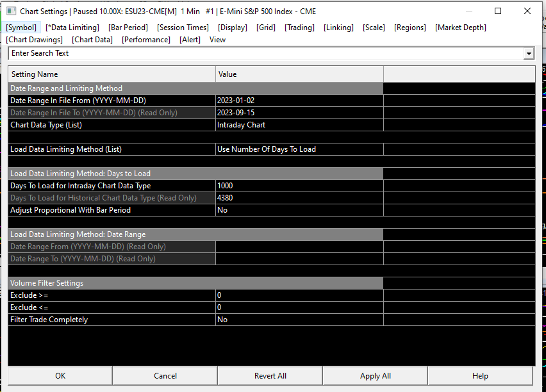Open the [Chart Drawings] tab

(35, 40)
